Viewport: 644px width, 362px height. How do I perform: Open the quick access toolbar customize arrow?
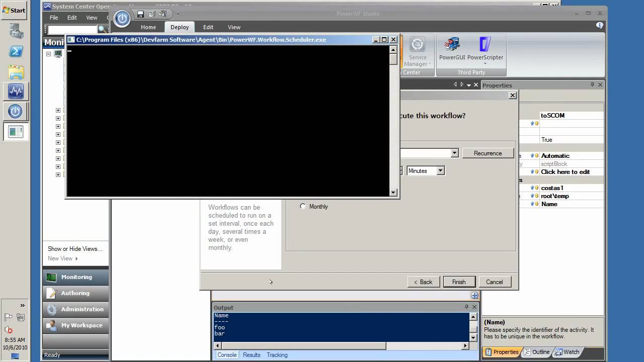tap(178, 14)
